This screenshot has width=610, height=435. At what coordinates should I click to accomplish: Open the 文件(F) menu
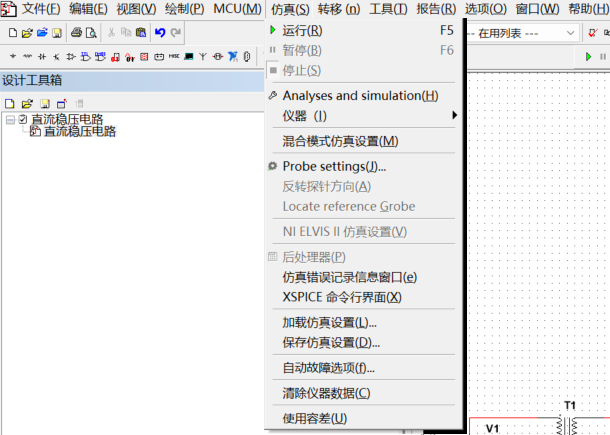tap(41, 9)
